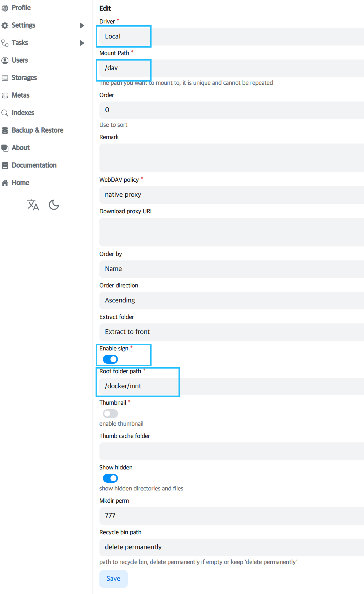The width and height of the screenshot is (364, 594).
Task: Click the Save button
Action: coord(113,579)
